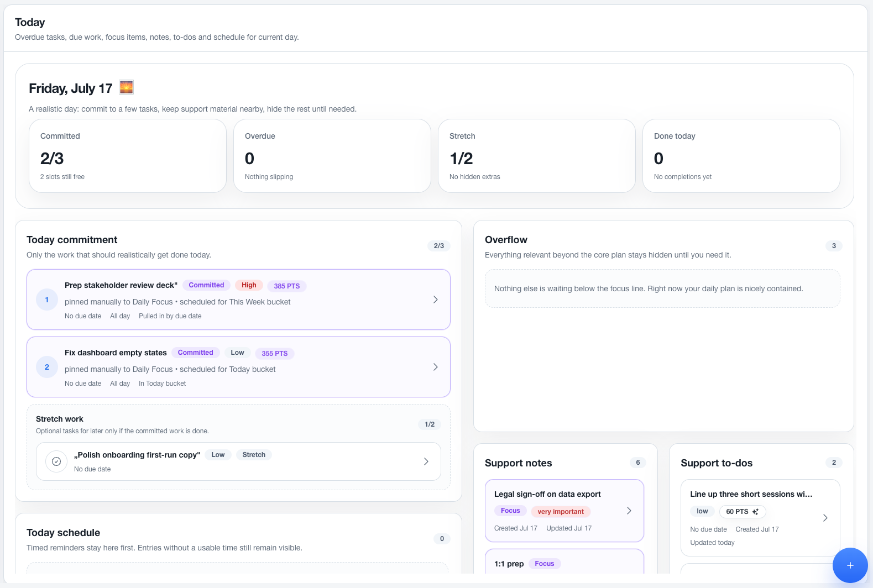Select the Stretch summary card
This screenshot has height=588, width=873.
[x=537, y=156]
